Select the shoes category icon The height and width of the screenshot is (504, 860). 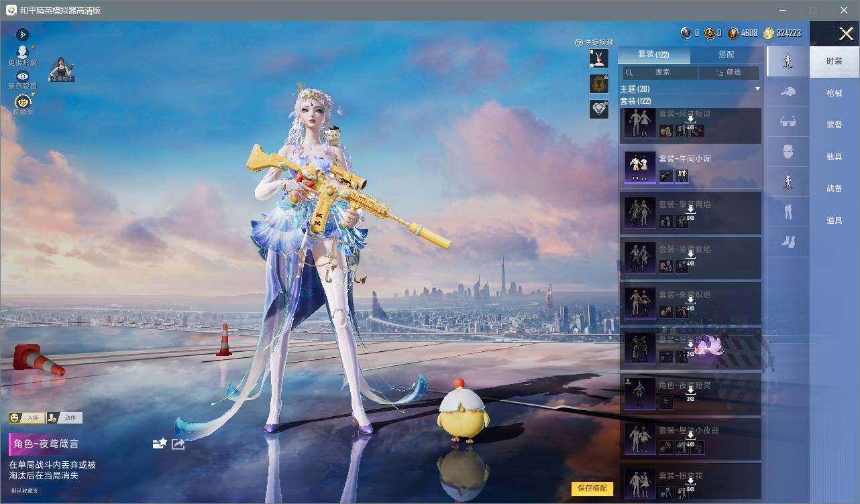click(788, 241)
